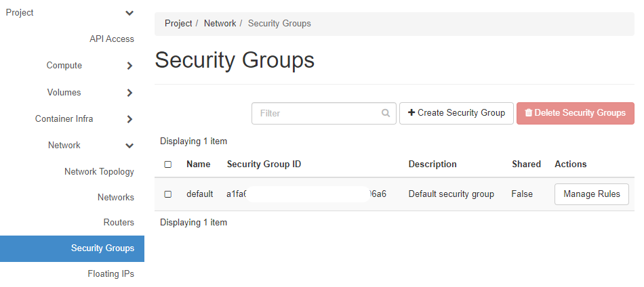Image resolution: width=644 pixels, height=287 pixels.
Task: Open API Access in sidebar
Action: [x=112, y=39]
